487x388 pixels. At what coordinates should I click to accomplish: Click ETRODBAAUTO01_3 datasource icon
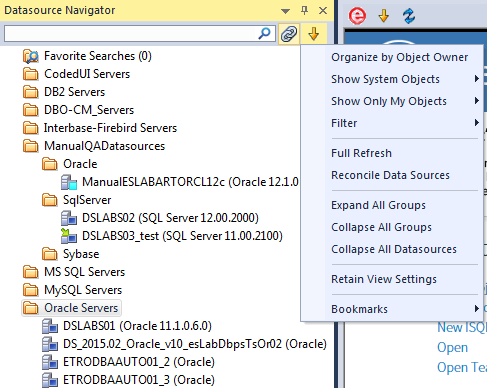click(x=50, y=380)
